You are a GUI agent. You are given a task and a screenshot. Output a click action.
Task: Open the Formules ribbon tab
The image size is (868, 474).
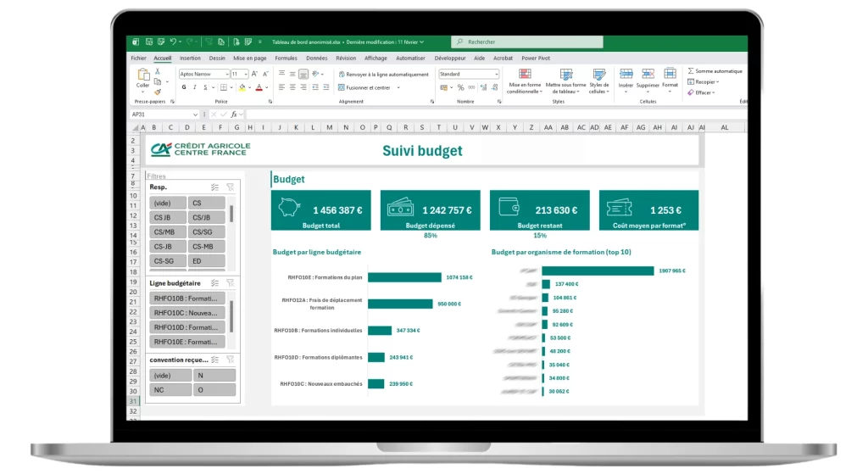click(x=286, y=59)
